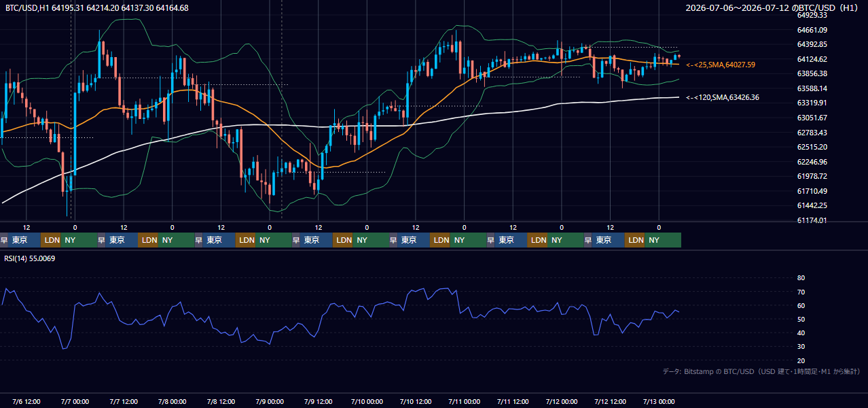The image size is (868, 408).
Task: Select price axis value 61710.49
Action: point(812,191)
